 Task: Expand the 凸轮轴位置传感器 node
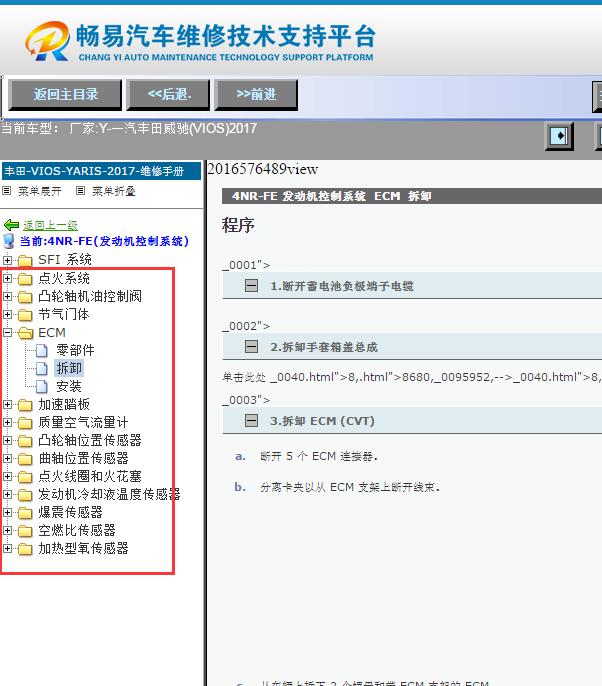(x=7, y=440)
